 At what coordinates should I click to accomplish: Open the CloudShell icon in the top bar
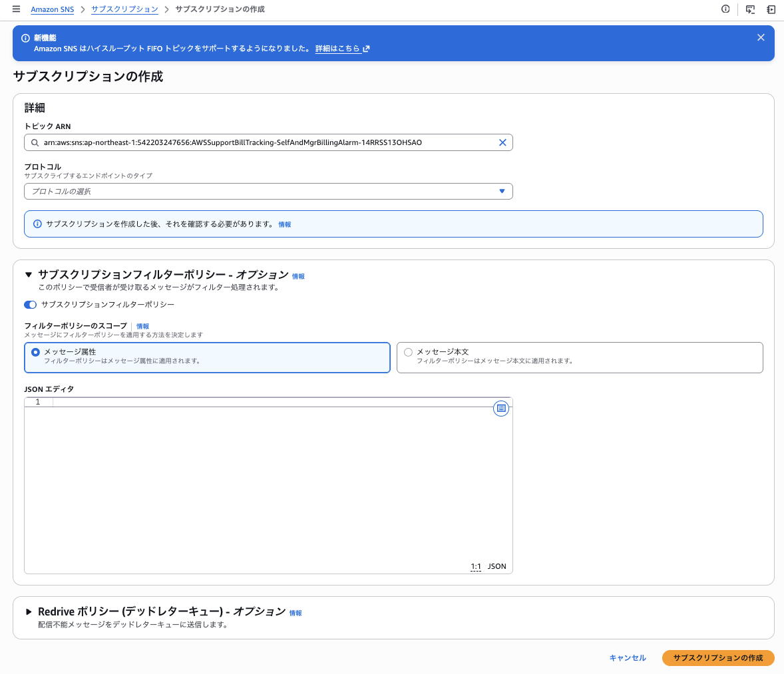[x=750, y=9]
